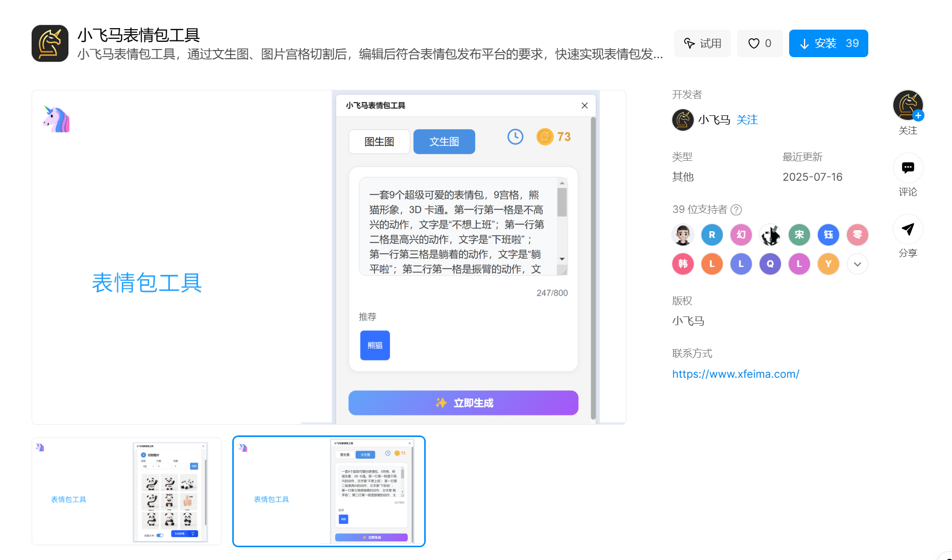Select the 文生图 tab

point(444,141)
